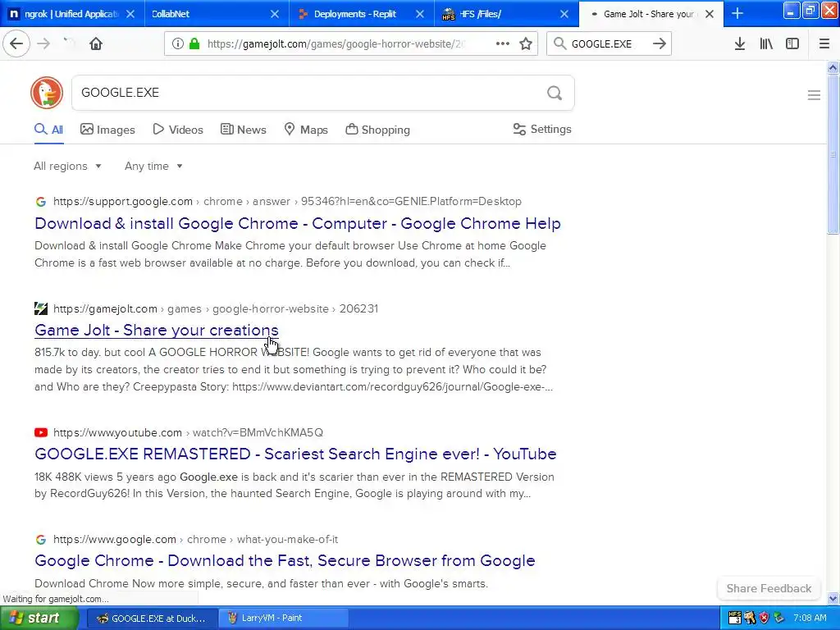Screen dimensions: 840x630
Task: Close the CollabNet tab
Action: (x=275, y=14)
